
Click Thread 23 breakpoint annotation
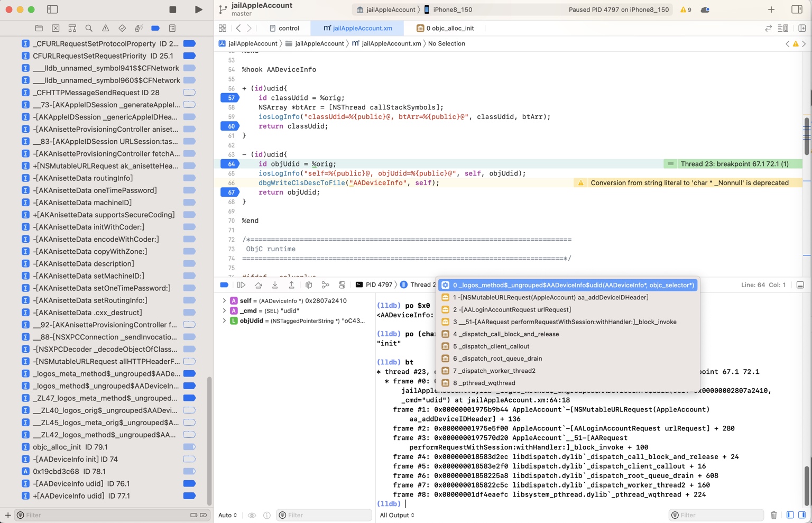point(733,164)
